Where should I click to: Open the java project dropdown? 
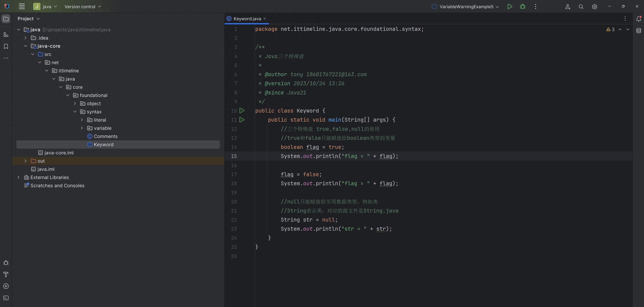[x=45, y=7]
